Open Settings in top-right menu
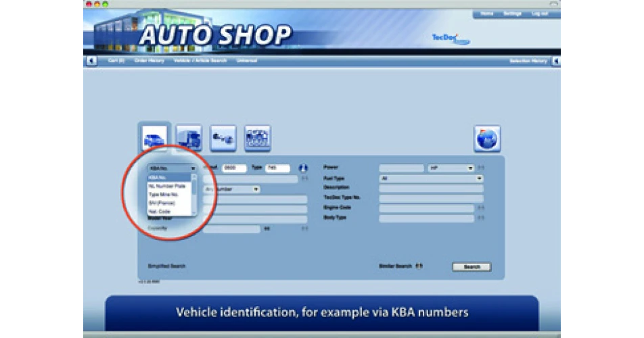 click(513, 14)
